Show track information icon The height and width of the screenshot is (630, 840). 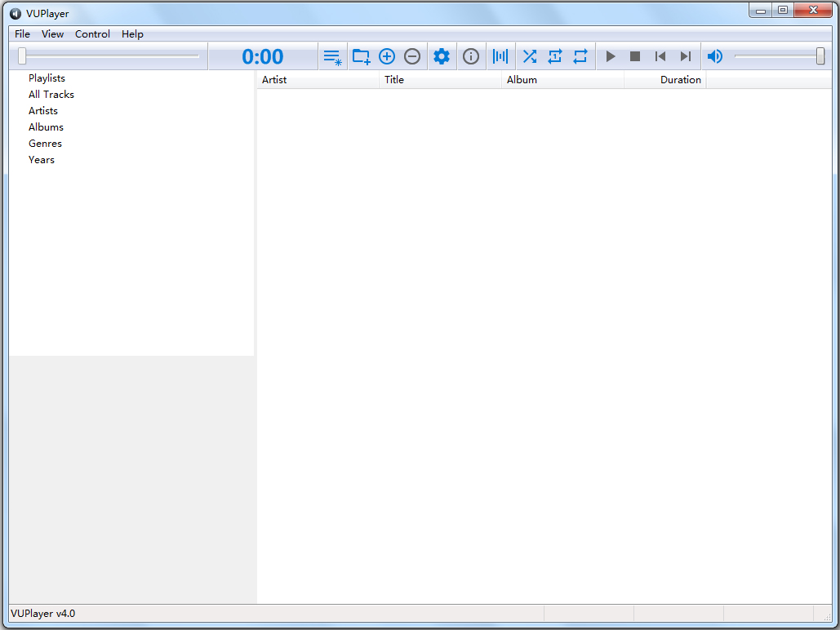click(471, 57)
